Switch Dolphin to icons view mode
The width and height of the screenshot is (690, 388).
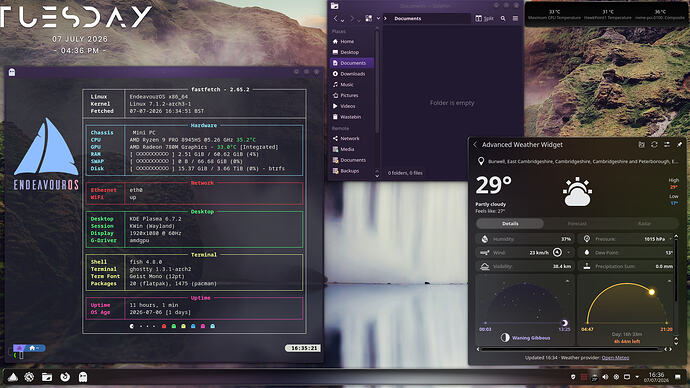click(368, 18)
